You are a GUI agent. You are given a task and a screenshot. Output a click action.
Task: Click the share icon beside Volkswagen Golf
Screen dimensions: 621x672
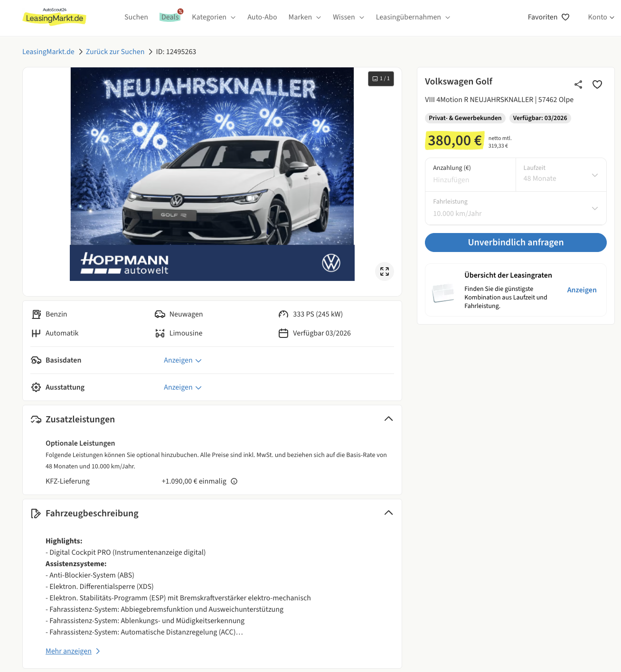tap(578, 84)
